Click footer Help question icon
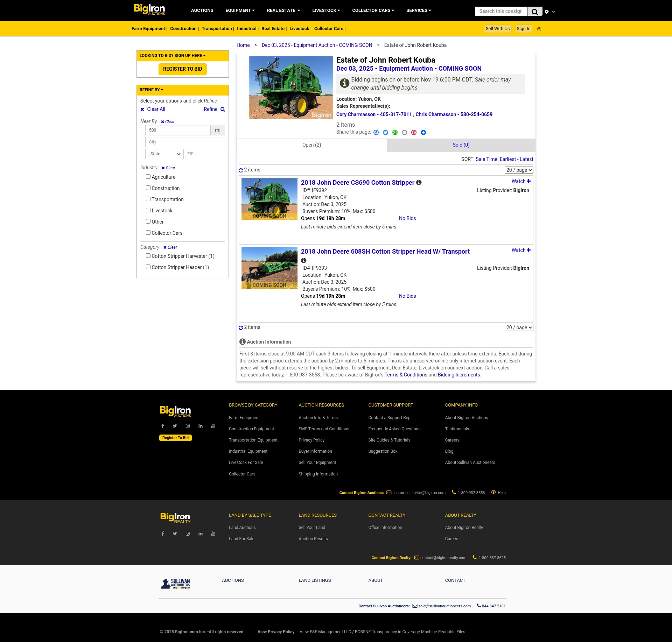The height and width of the screenshot is (642, 672). (x=493, y=493)
